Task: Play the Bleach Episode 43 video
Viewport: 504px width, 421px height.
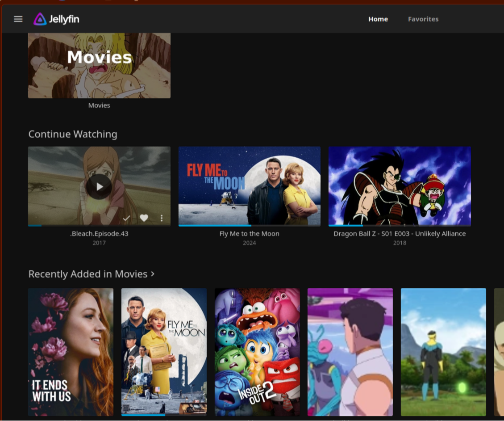Action: pyautogui.click(x=99, y=187)
